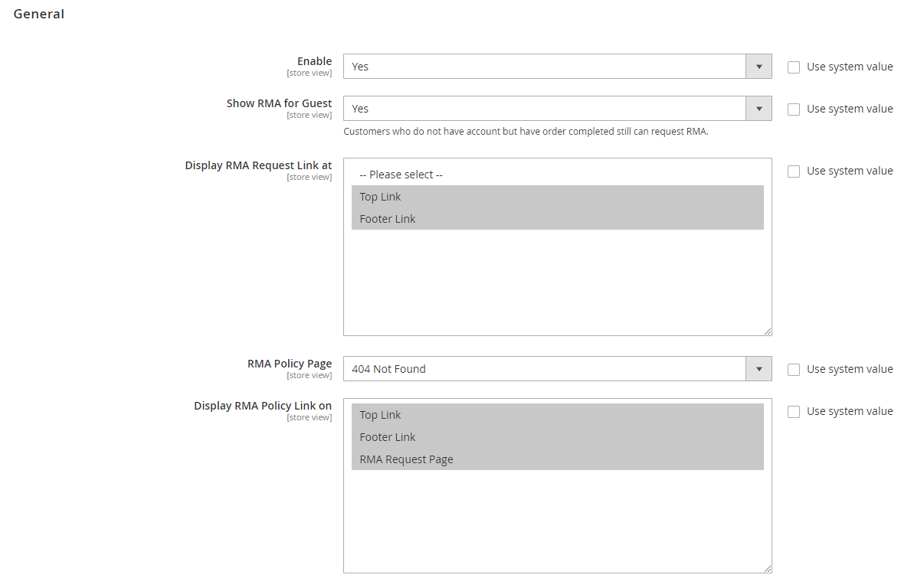Click the Show RMA for Guest label
This screenshot has width=924, height=578.
(279, 103)
